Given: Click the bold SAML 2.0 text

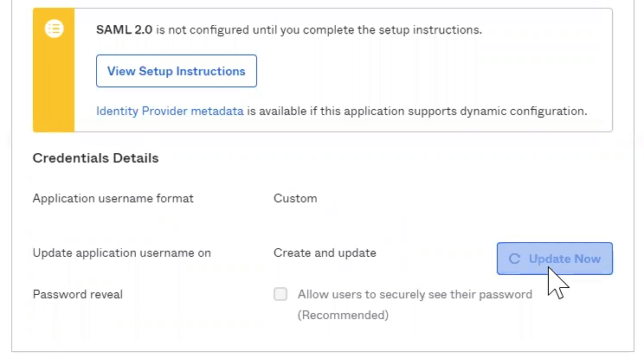Looking at the screenshot, I should point(124,29).
